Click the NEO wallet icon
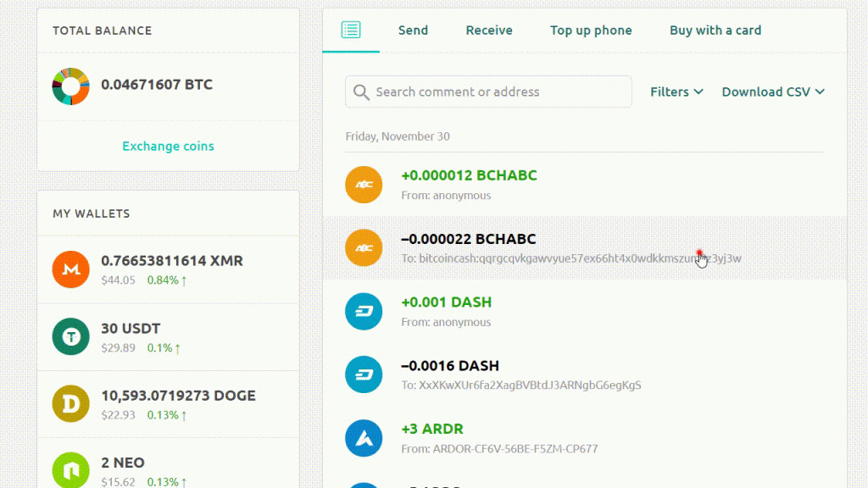The width and height of the screenshot is (868, 488). [71, 470]
